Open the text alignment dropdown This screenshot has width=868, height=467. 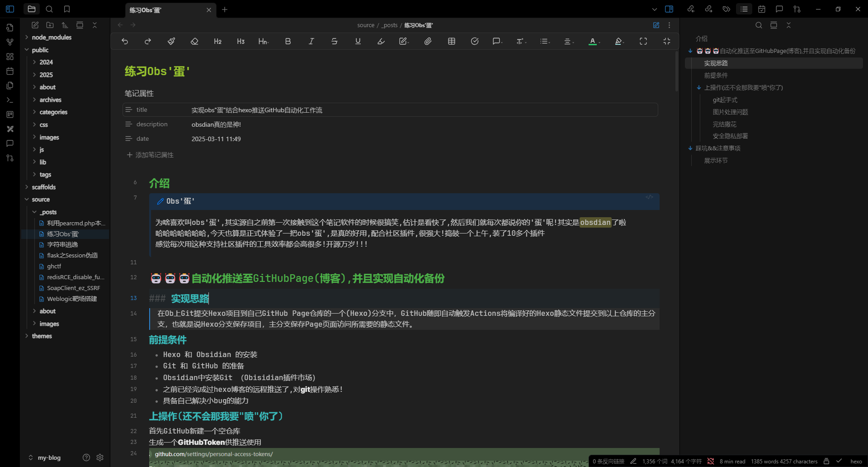pyautogui.click(x=569, y=41)
